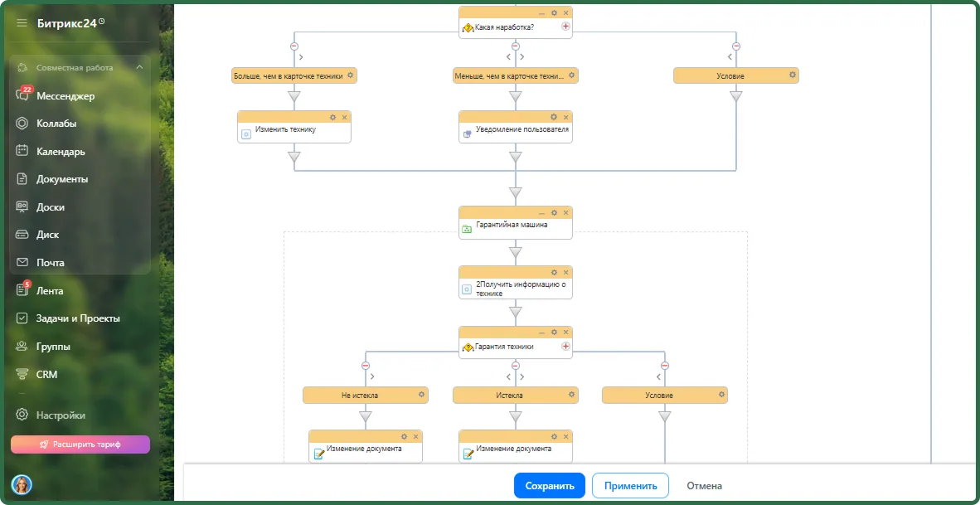Click the Расширить тариф button
The image size is (980, 505).
[x=80, y=444]
